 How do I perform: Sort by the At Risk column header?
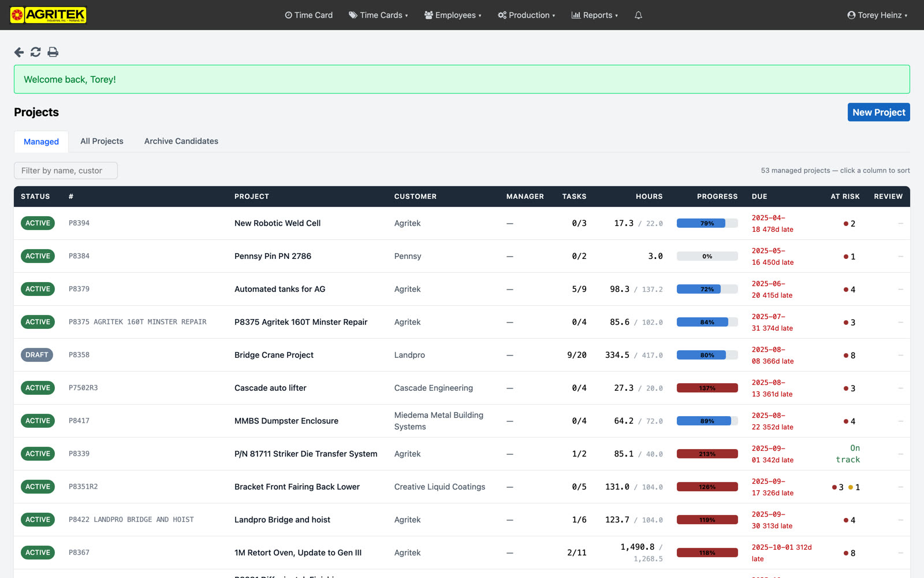click(845, 197)
